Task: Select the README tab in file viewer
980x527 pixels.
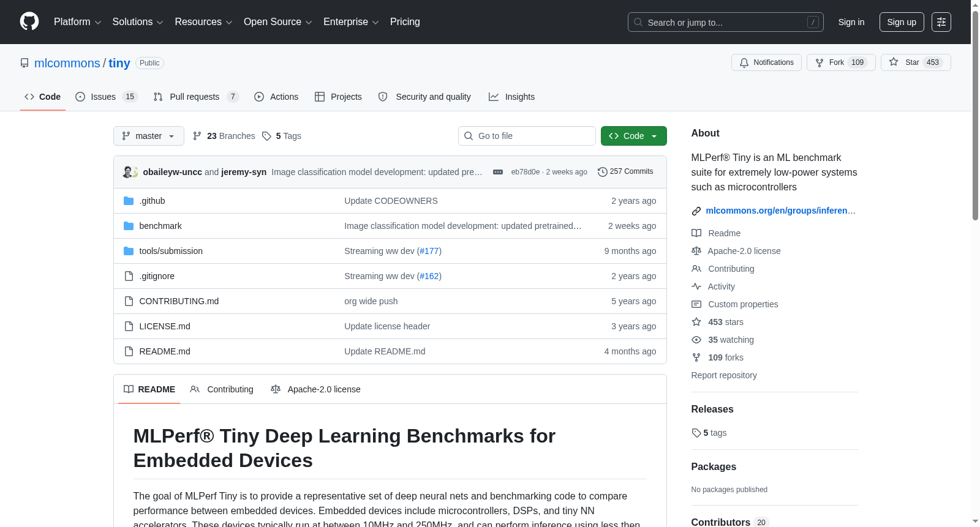Action: pyautogui.click(x=149, y=389)
